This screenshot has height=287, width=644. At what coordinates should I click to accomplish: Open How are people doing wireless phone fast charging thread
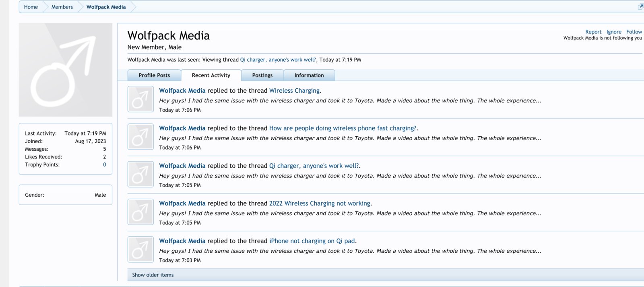click(343, 128)
